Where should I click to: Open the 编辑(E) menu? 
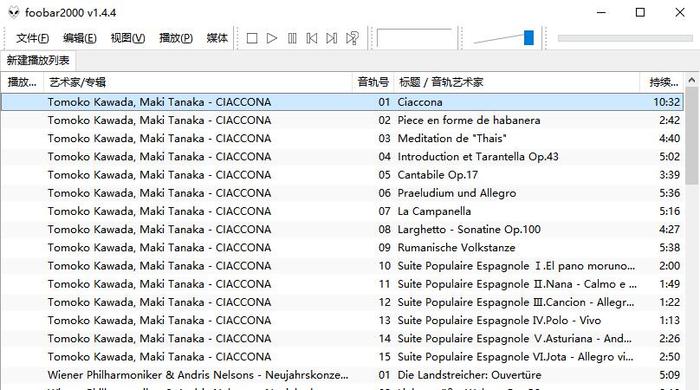(80, 38)
